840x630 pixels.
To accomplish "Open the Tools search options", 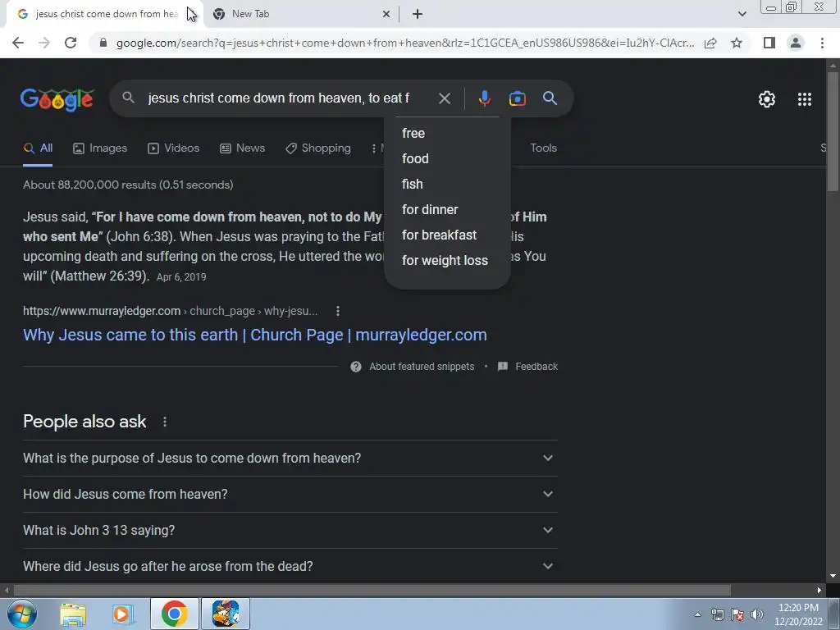I will pyautogui.click(x=543, y=148).
